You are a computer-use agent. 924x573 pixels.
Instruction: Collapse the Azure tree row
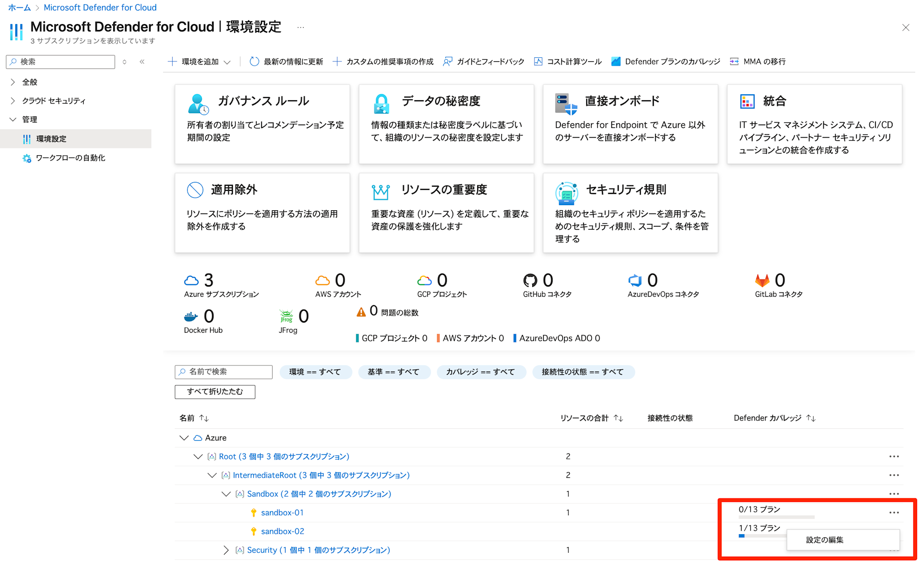184,438
